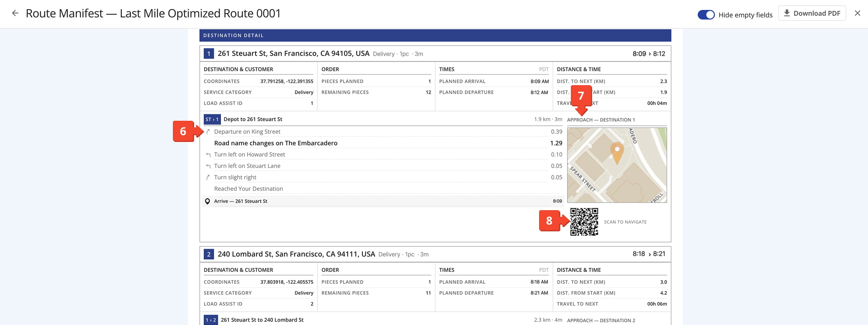868x325 pixels.
Task: Click the 2.3 km · 4m segment summary
Action: pyautogui.click(x=548, y=320)
